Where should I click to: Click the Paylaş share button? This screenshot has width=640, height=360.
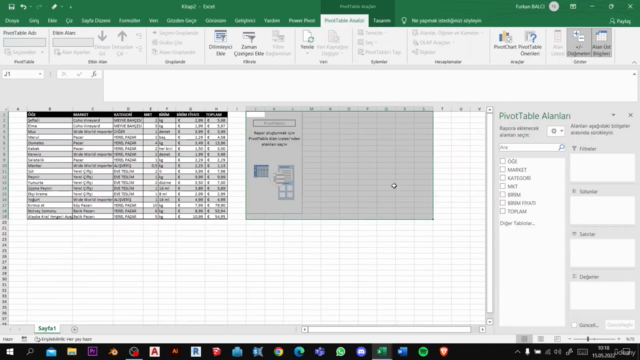[620, 21]
